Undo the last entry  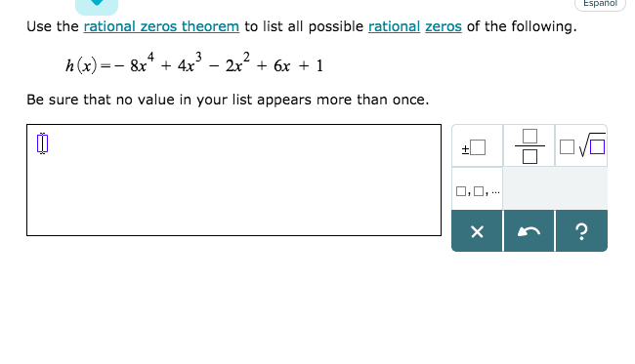coord(529,231)
